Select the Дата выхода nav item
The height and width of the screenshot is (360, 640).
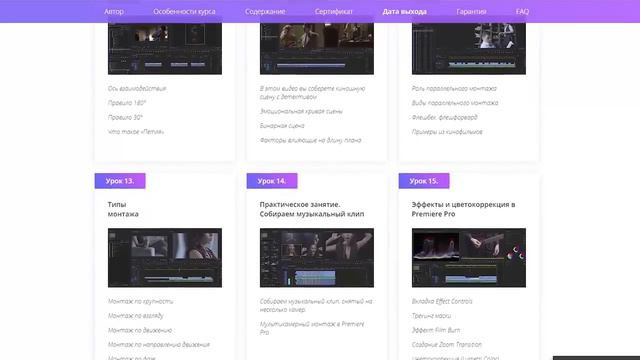pos(404,11)
